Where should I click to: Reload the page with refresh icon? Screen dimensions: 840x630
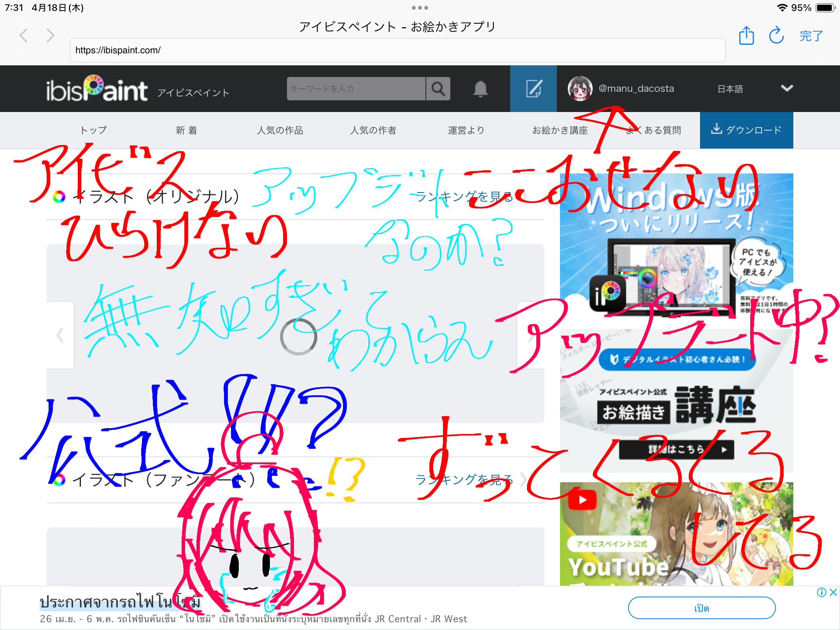[776, 35]
